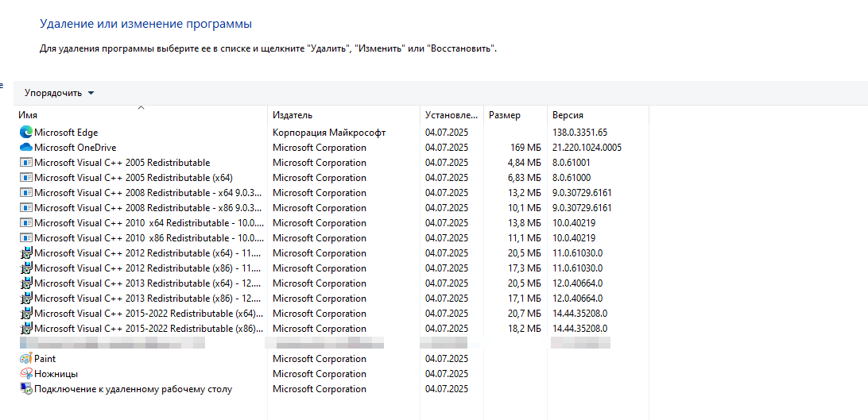Viewport: 868px width, 420px height.
Task: Click version 138.0.3351.65
Action: [x=579, y=133]
